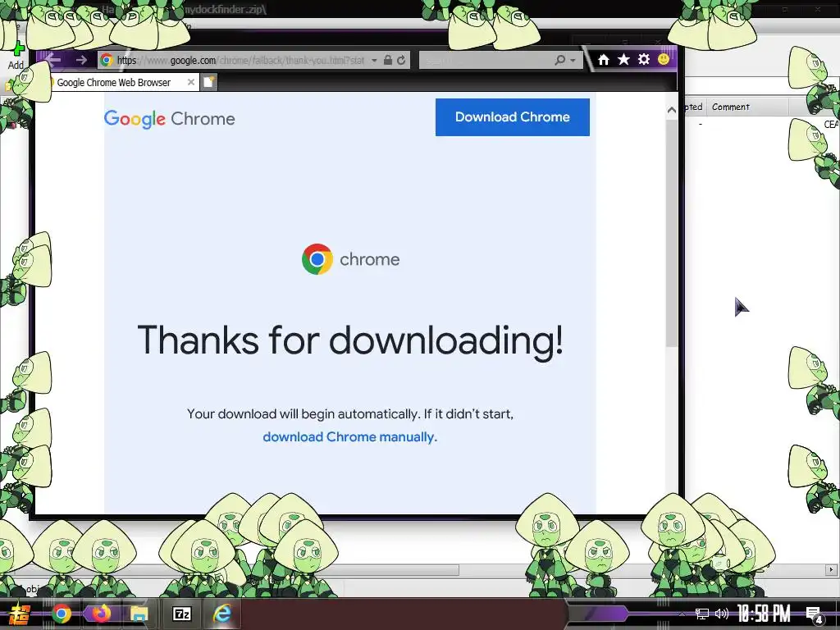The height and width of the screenshot is (630, 840).
Task: Click the network tray icon
Action: [702, 614]
